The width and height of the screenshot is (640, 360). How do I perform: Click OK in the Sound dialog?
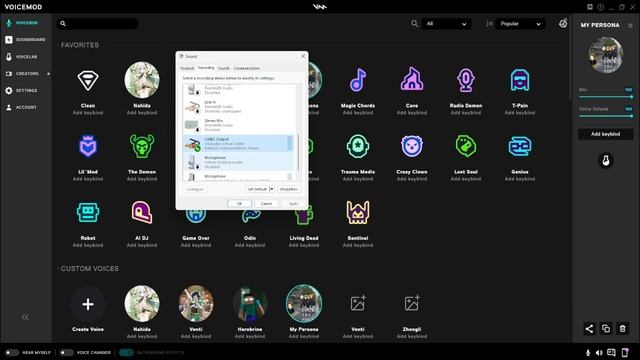point(240,203)
